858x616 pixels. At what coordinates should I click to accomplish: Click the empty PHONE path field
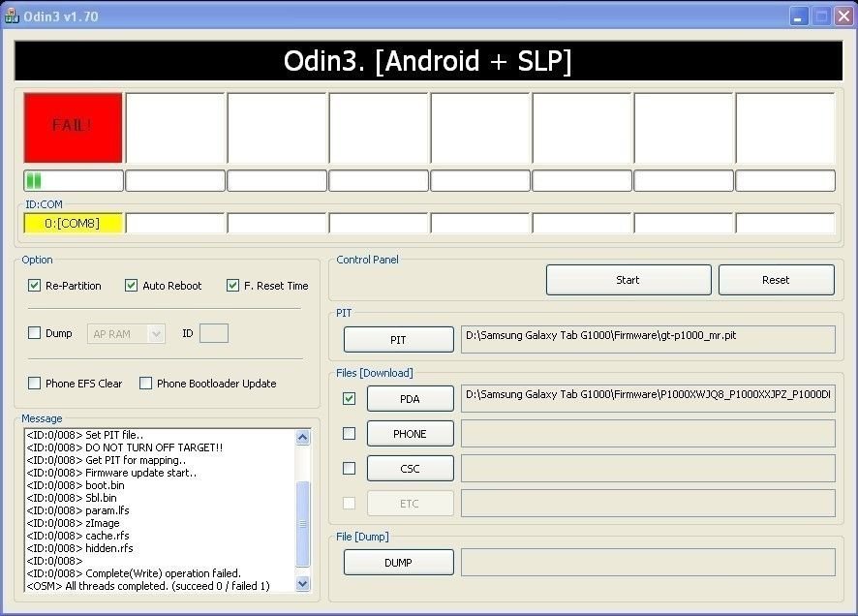[648, 433]
